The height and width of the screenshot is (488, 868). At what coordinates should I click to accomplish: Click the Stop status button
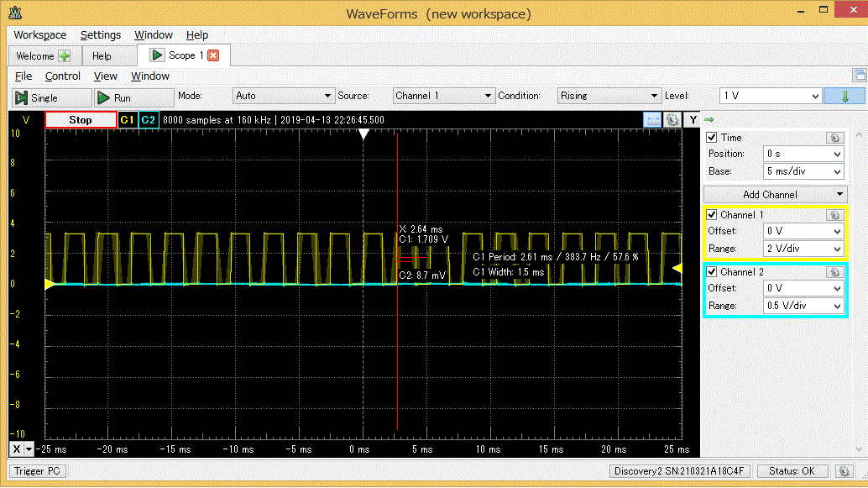[81, 119]
